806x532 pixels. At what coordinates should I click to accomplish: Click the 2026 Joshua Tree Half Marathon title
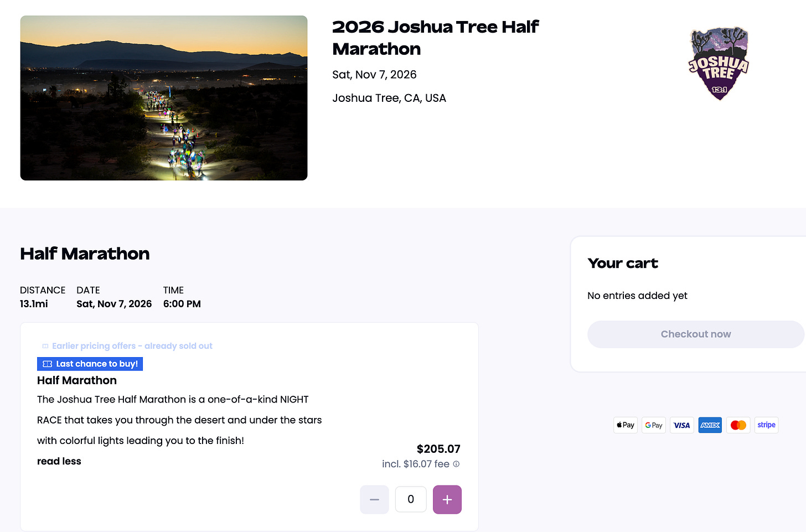(435, 38)
